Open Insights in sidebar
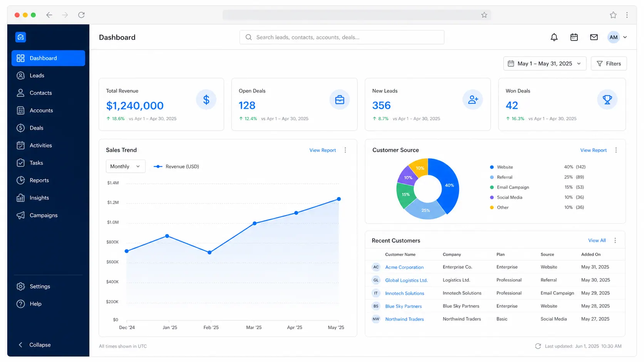The width and height of the screenshot is (644, 362). [x=48, y=198]
